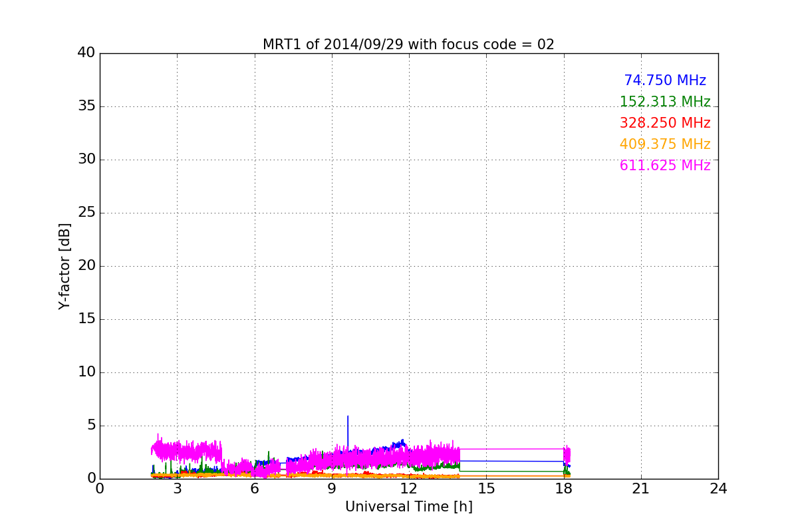This screenshot has width=798, height=532.
Task: Click the x-axis tick label 12
Action: click(x=409, y=489)
